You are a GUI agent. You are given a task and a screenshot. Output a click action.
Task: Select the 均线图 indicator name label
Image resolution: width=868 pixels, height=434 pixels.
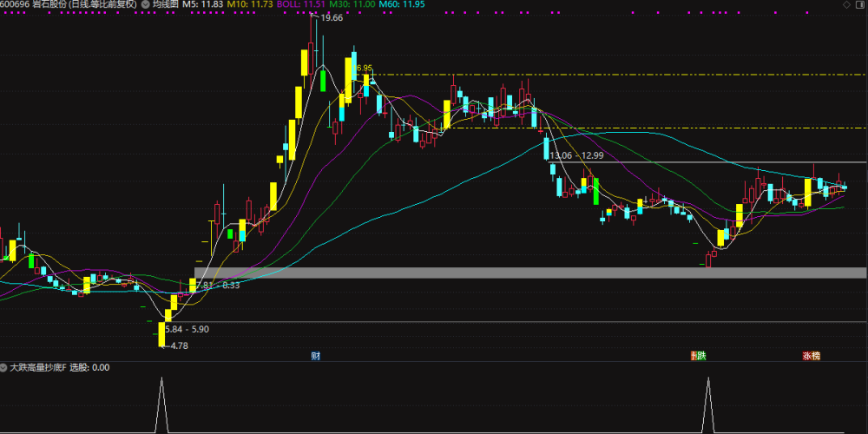pos(165,4)
